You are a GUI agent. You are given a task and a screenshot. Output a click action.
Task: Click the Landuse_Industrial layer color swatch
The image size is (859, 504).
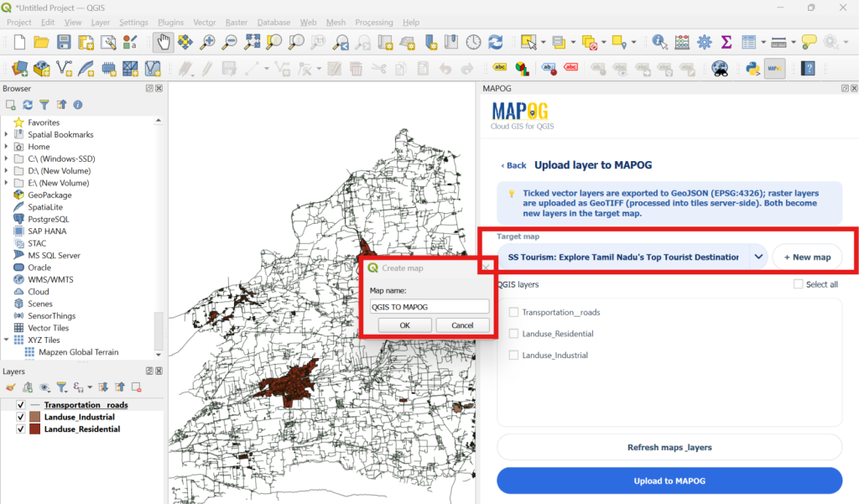35,417
